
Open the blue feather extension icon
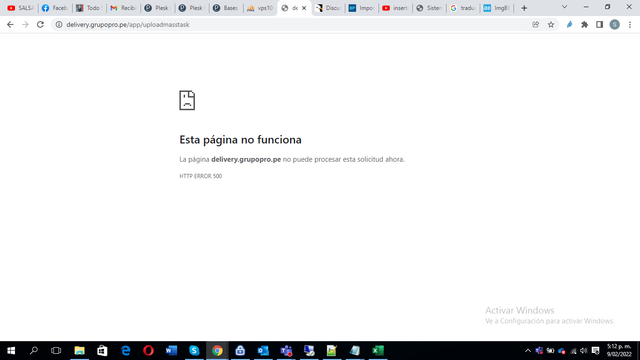coord(569,24)
